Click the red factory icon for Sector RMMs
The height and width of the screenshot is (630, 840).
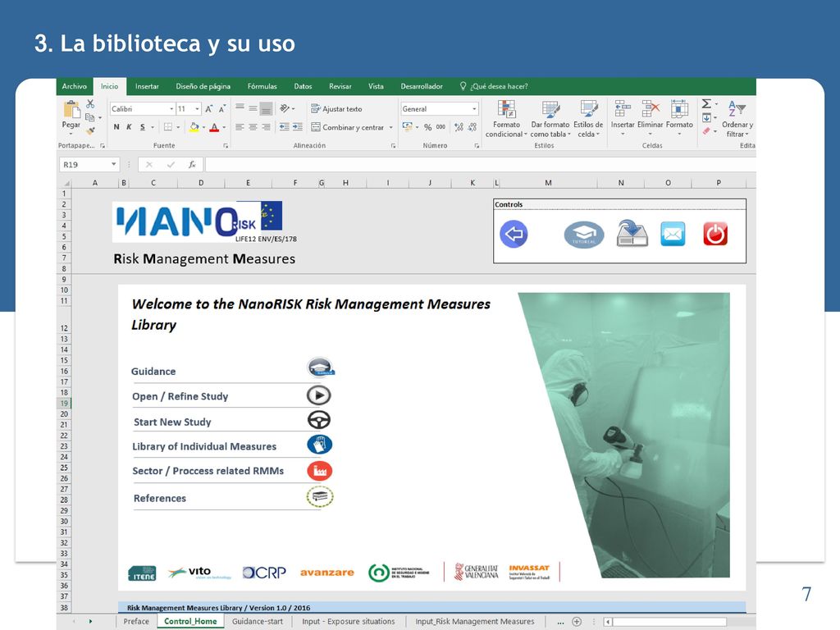(320, 471)
